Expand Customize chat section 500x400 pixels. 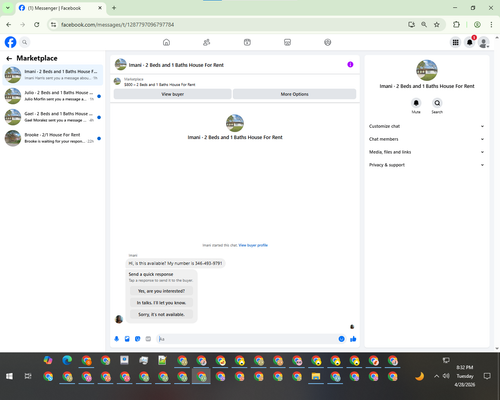(x=426, y=126)
